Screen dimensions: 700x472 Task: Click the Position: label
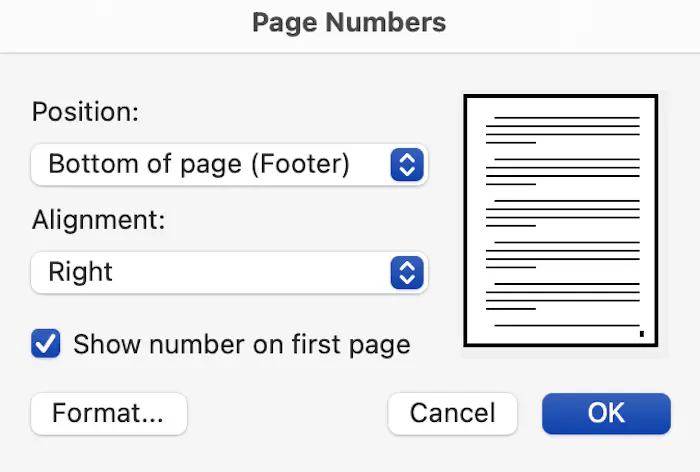[x=85, y=111]
